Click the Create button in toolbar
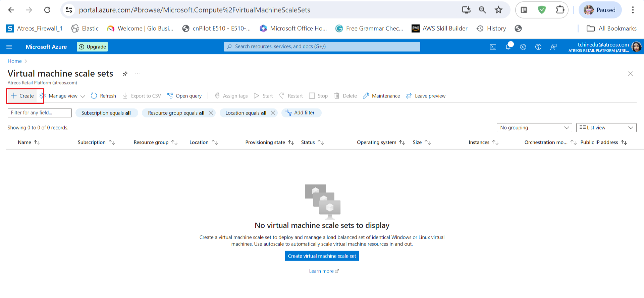This screenshot has height=298, width=644. 22,96
